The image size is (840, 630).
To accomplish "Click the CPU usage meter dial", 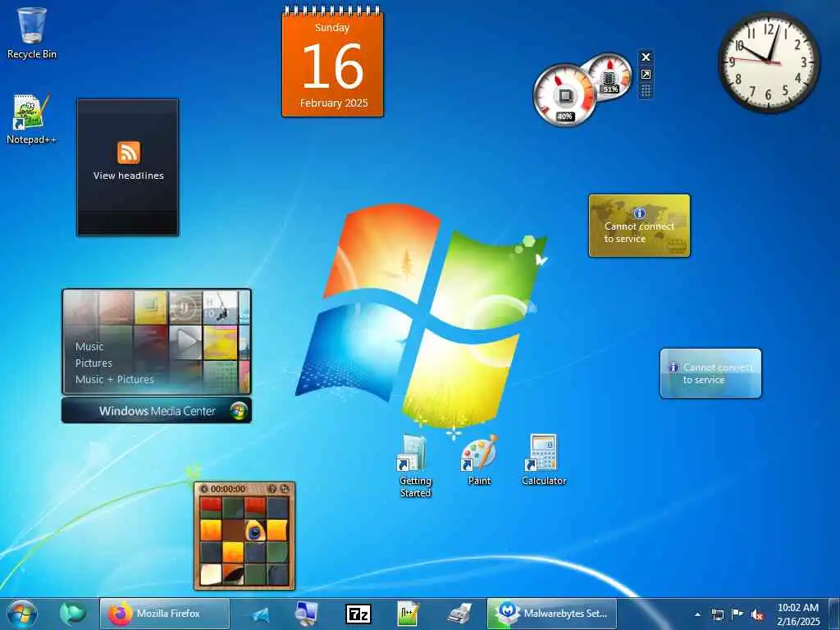I will click(564, 95).
